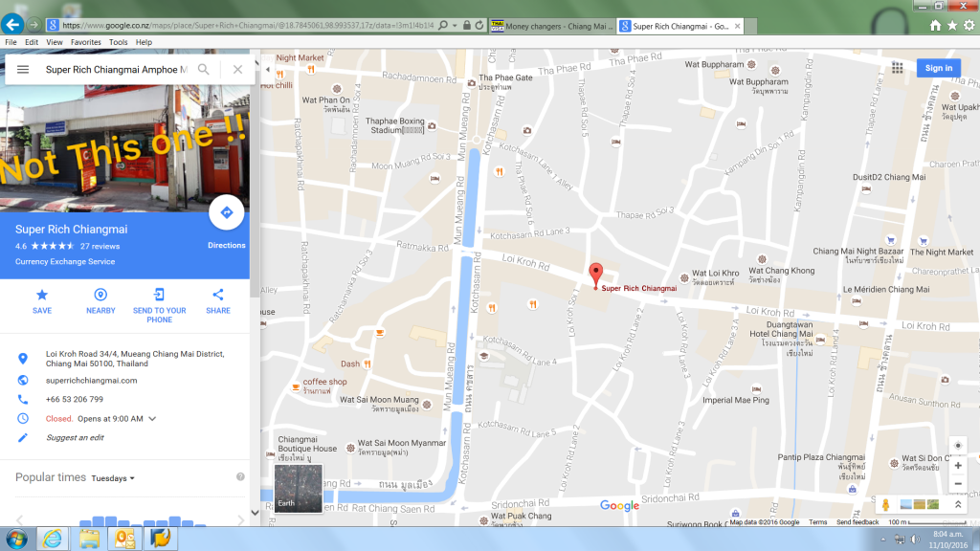This screenshot has height=551, width=980.
Task: Zoom in the map with plus button
Action: [x=957, y=466]
